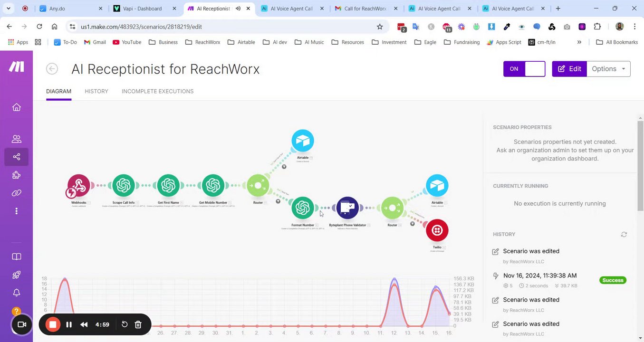The width and height of the screenshot is (644, 342).
Task: Open the Get First Name module
Action: pyautogui.click(x=168, y=186)
